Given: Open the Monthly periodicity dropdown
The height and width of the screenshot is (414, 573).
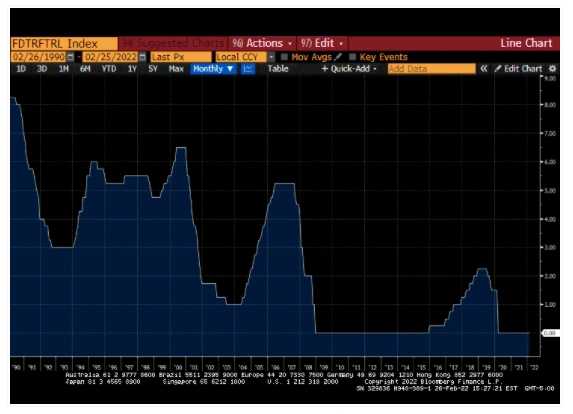Looking at the screenshot, I should coord(213,69).
